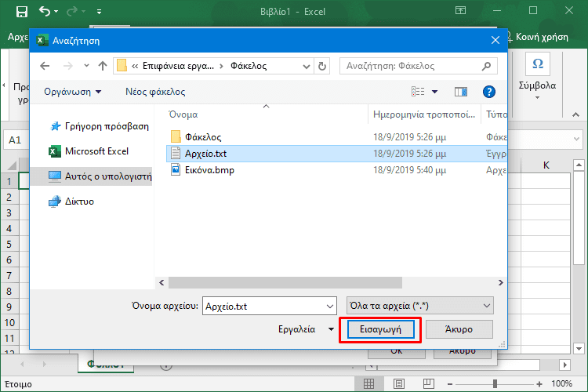
Task: Click the Save icon in Excel title bar
Action: 22,12
